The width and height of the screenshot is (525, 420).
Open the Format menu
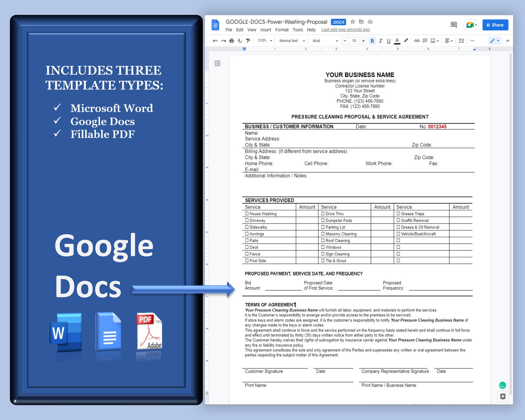pos(282,30)
